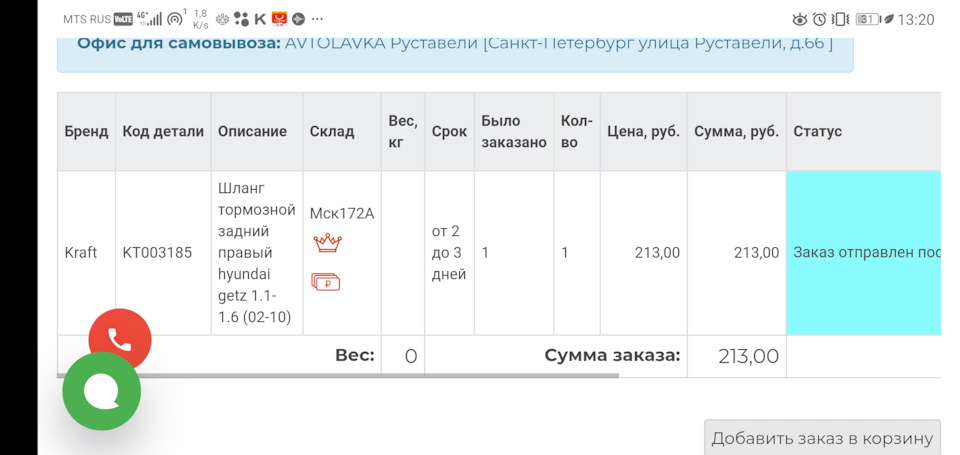Tap the Wi-Fi hotspot status icon
Screen dimensions: 960x455
(x=175, y=19)
